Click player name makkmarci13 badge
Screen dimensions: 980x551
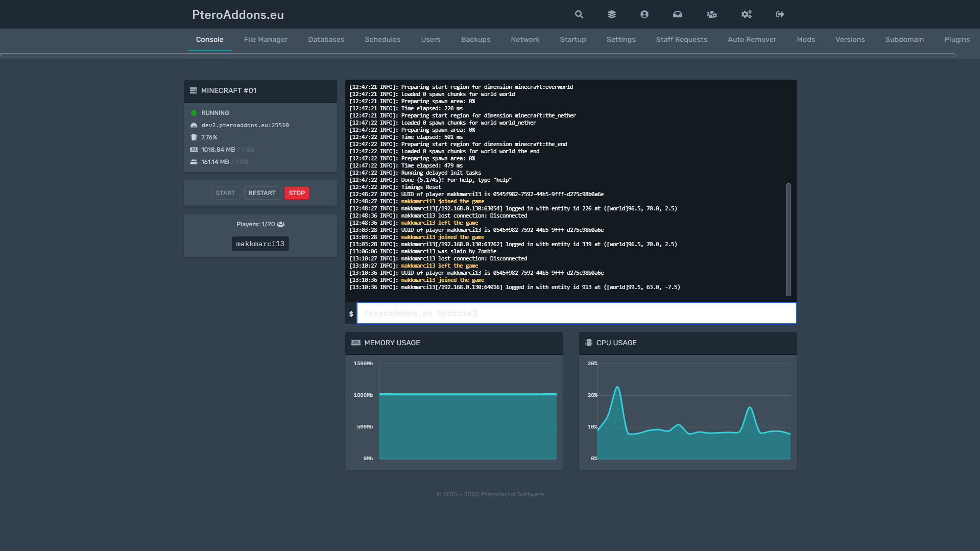tap(260, 244)
